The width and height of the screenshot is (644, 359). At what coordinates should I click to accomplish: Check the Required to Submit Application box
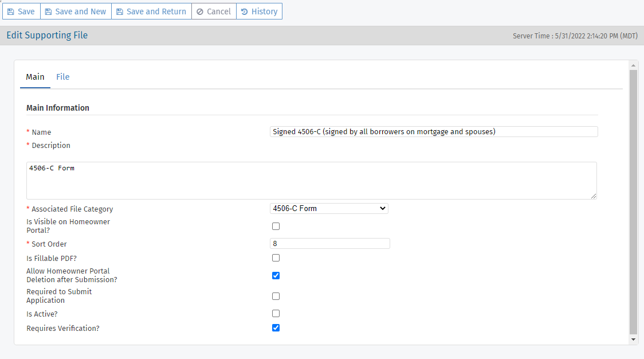point(276,296)
